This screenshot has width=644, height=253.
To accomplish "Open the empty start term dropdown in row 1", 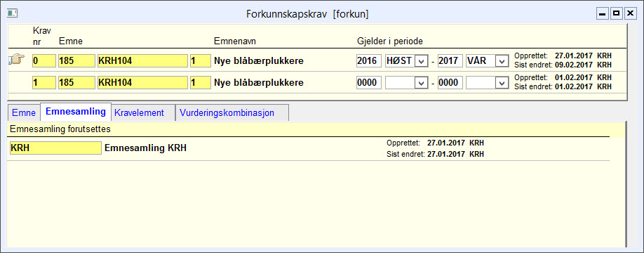I will pos(421,83).
